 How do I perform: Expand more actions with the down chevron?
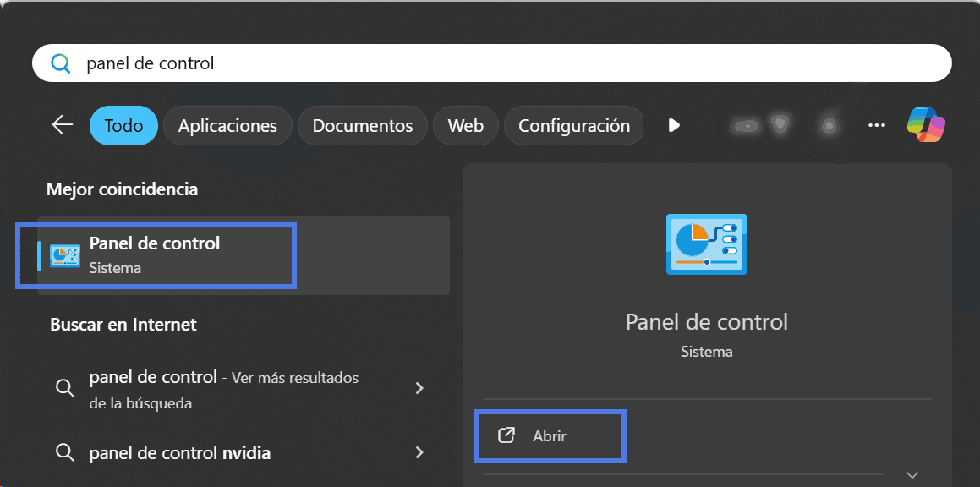pos(912,475)
